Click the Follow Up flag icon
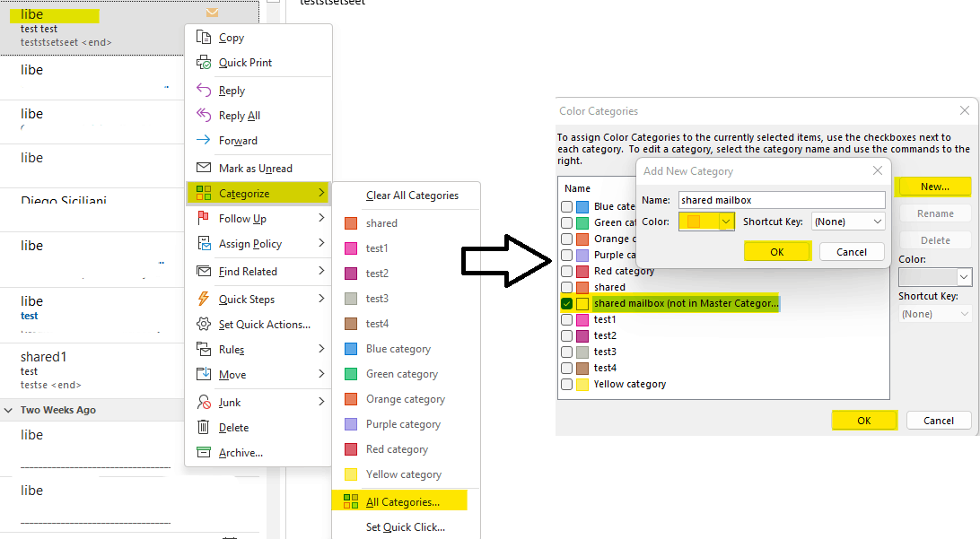980x539 pixels. [203, 218]
